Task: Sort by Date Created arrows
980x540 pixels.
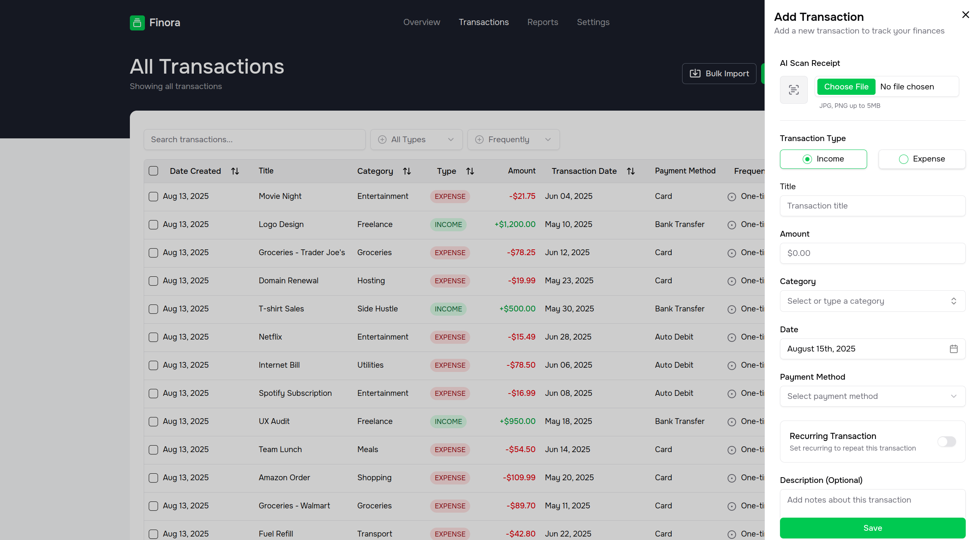Action: [235, 171]
